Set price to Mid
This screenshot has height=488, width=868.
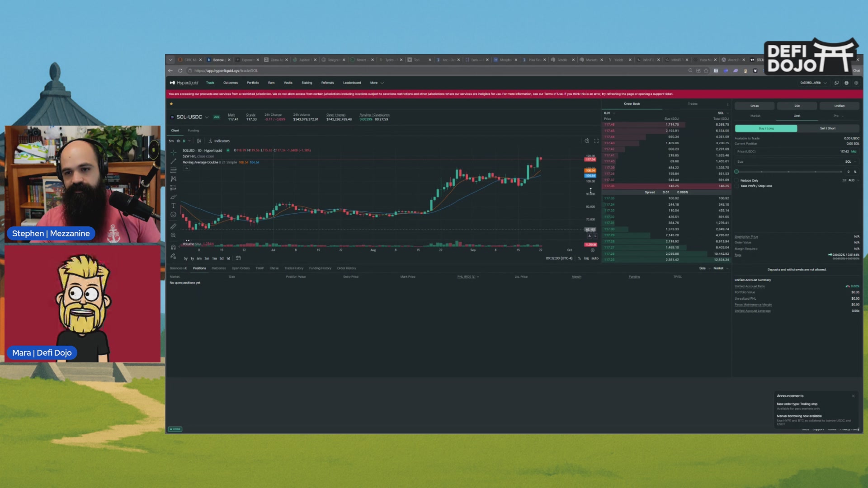tap(854, 151)
